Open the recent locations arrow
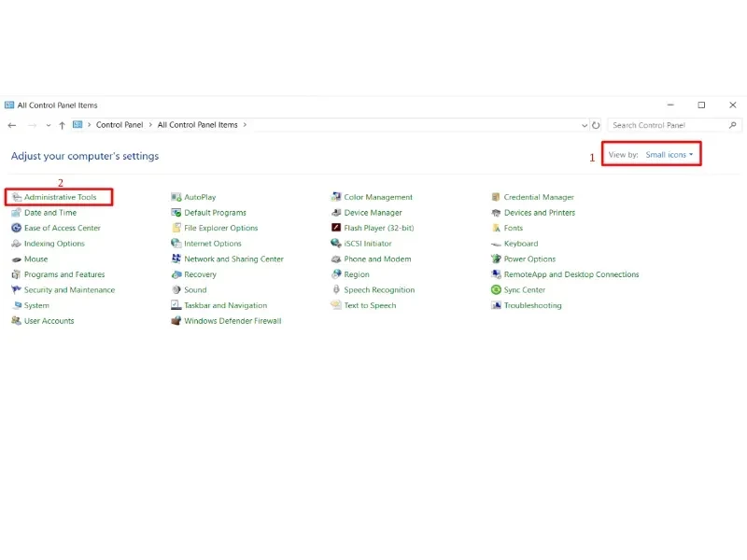The width and height of the screenshot is (747, 560). point(49,125)
